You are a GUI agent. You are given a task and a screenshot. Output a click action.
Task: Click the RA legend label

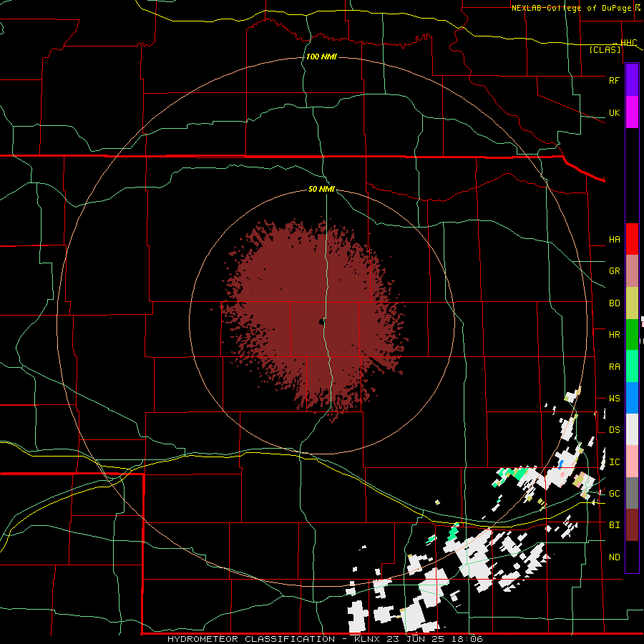(614, 367)
